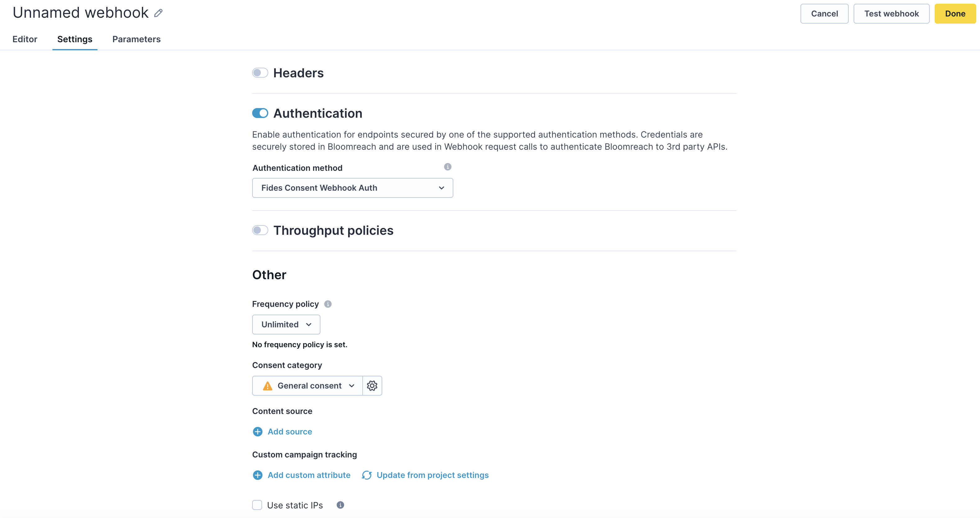Expand the Unlimited frequency policy dropdown
This screenshot has height=518, width=980.
[x=286, y=325]
